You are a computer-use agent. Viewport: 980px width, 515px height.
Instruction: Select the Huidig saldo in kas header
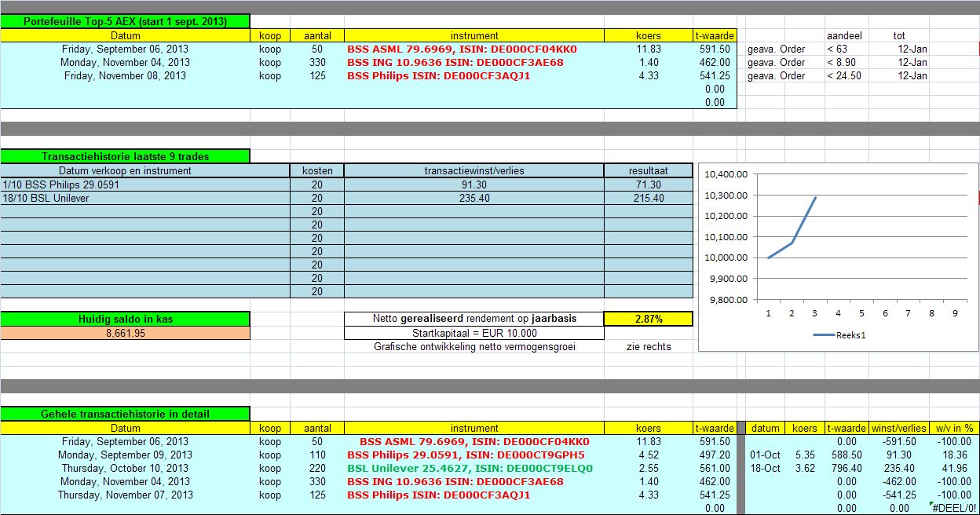click(x=125, y=319)
